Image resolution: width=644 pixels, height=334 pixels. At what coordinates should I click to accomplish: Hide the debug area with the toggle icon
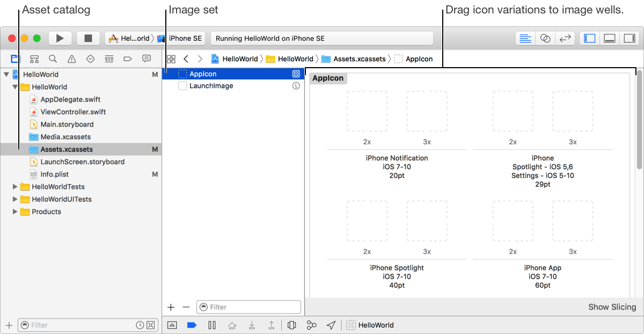(172, 325)
